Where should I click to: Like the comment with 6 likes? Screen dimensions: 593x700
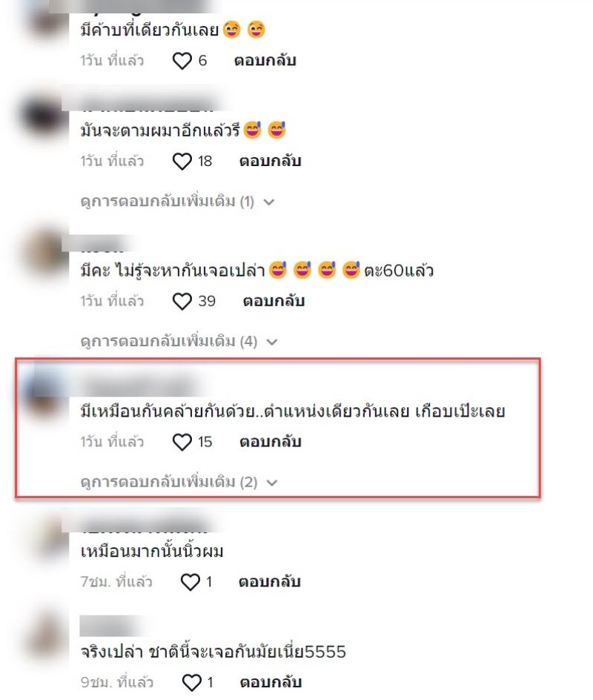182,61
